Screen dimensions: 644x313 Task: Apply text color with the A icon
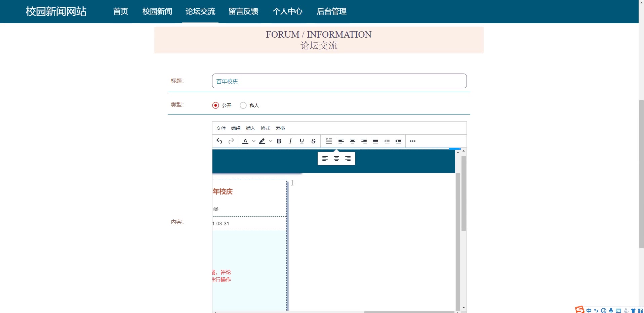click(245, 141)
